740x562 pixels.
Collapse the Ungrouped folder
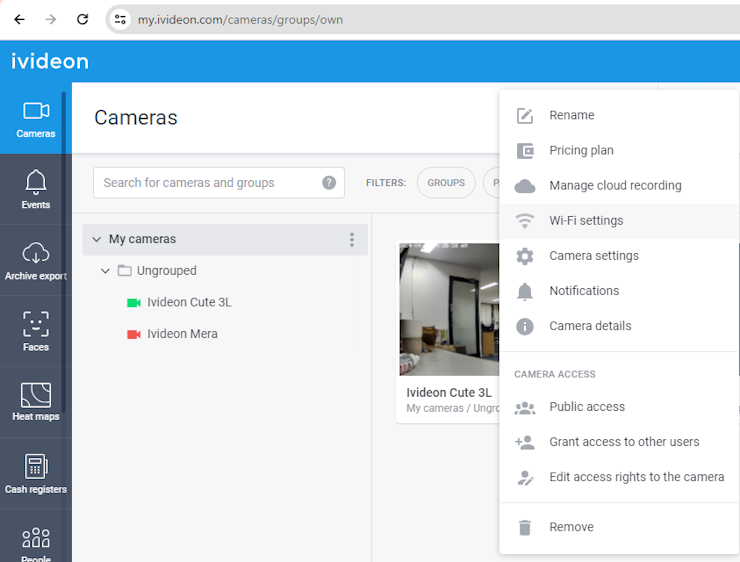click(x=105, y=271)
